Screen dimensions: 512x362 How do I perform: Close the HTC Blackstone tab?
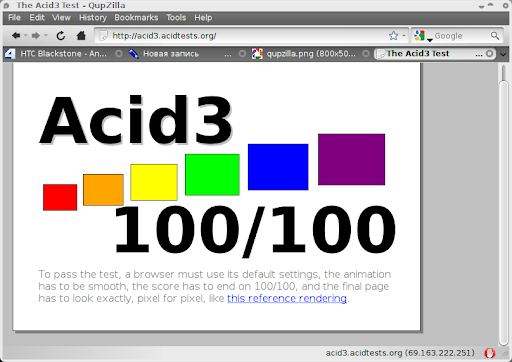click(118, 54)
